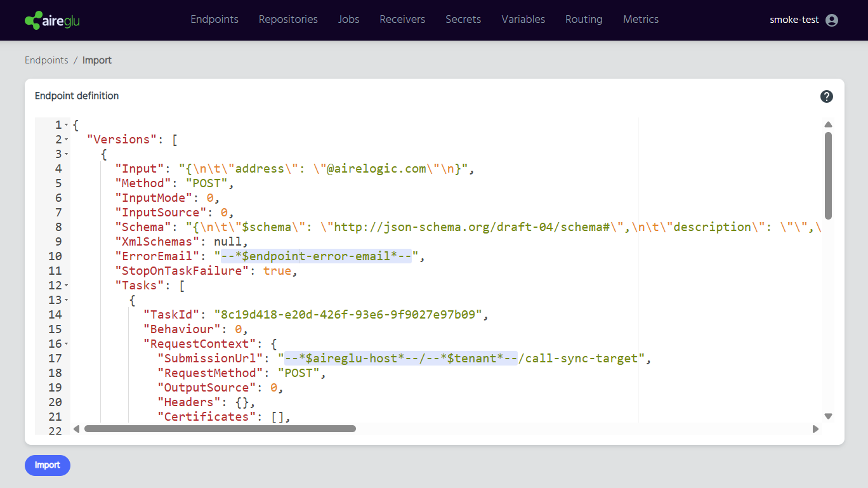Go to the Variables page
This screenshot has width=868, height=488.
coord(523,20)
